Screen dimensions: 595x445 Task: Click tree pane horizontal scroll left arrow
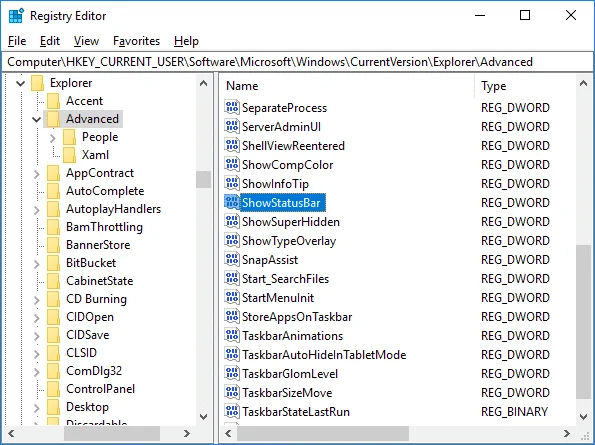(x=11, y=433)
